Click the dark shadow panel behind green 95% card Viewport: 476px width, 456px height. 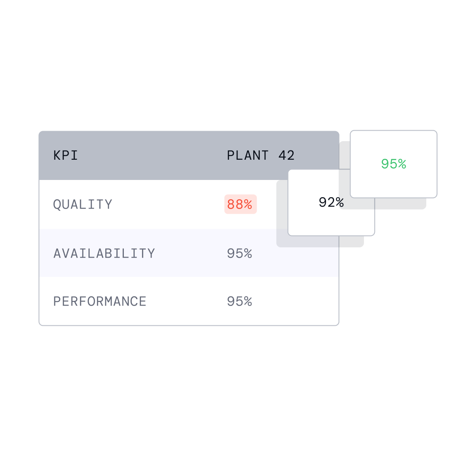pos(400,204)
